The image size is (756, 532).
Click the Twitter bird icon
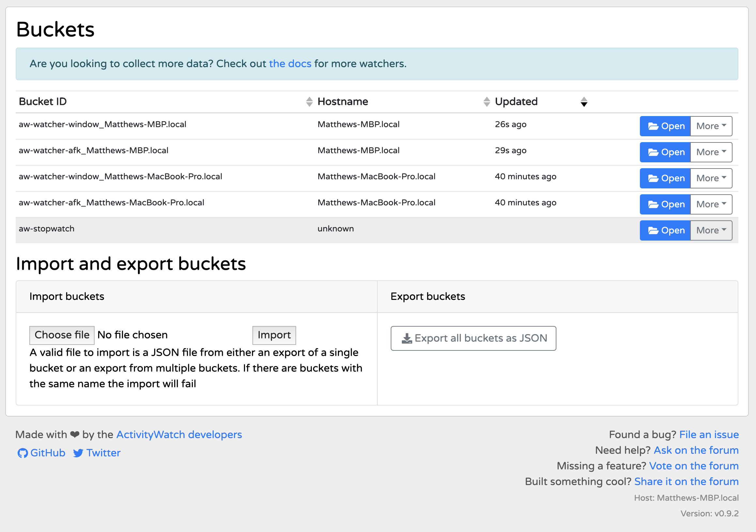tap(78, 453)
